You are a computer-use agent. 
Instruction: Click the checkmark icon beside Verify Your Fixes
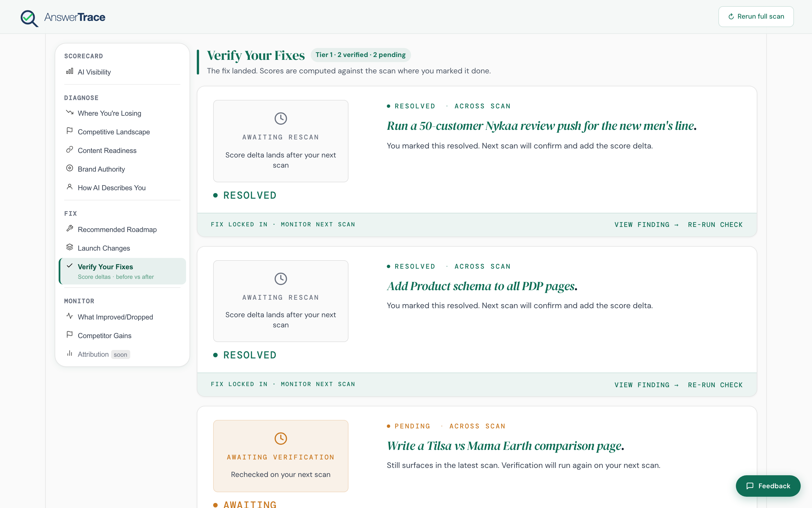[x=69, y=266]
